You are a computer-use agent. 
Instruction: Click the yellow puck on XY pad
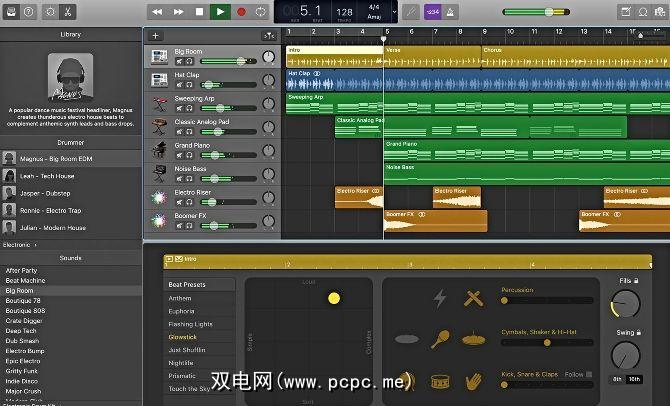(334, 297)
